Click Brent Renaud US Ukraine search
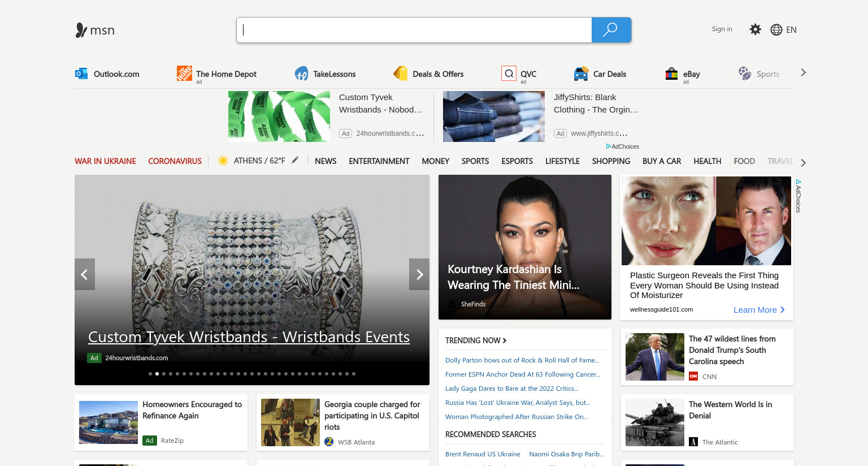 (x=483, y=454)
